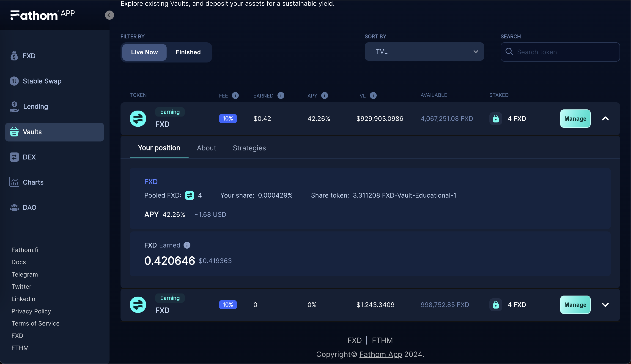631x364 pixels.
Task: Open the Sort By TVL dropdown
Action: click(424, 52)
